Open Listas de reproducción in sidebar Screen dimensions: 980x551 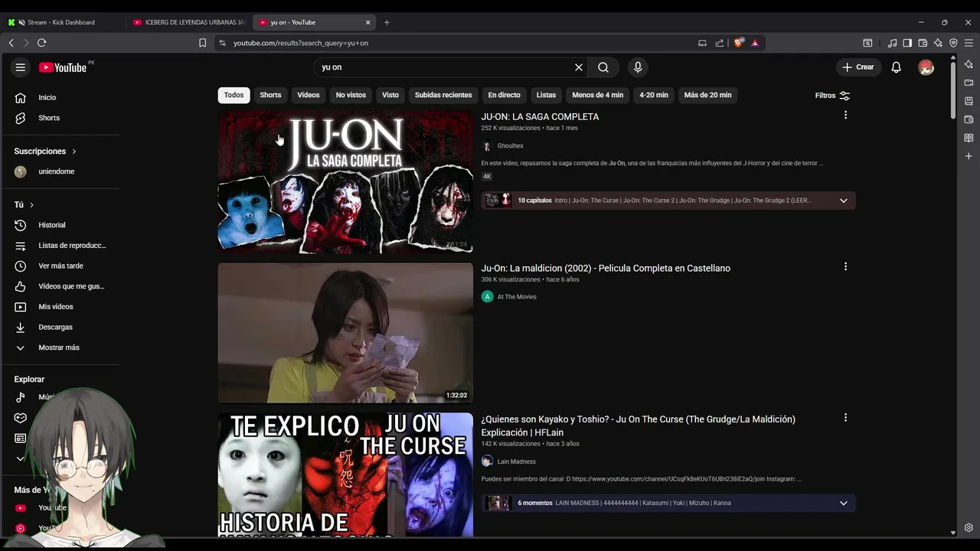(61, 246)
